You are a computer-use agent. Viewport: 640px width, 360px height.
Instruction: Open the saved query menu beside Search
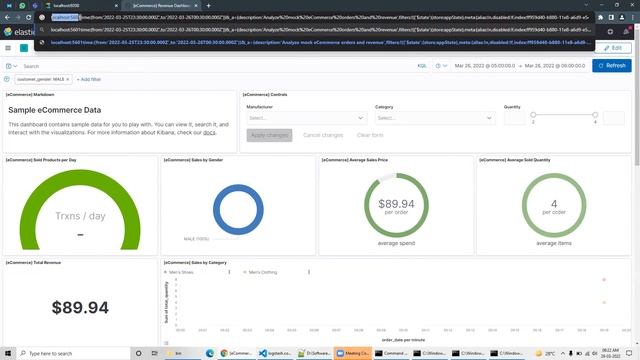pyautogui.click(x=11, y=66)
